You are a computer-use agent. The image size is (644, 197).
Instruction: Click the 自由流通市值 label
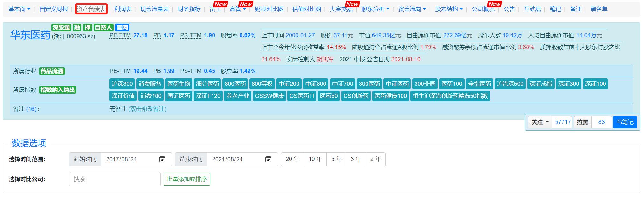[x=423, y=35]
